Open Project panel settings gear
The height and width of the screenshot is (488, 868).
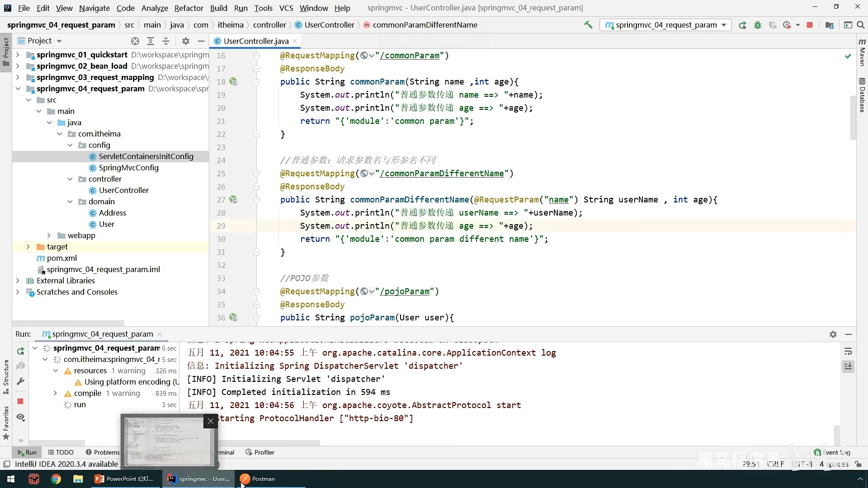click(x=185, y=41)
